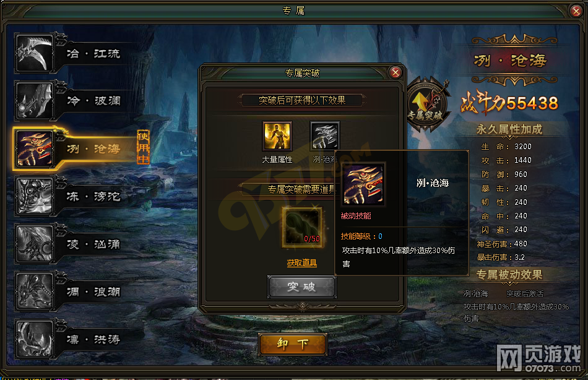Close the 专属突破 dialog
The height and width of the screenshot is (380, 588).
396,72
